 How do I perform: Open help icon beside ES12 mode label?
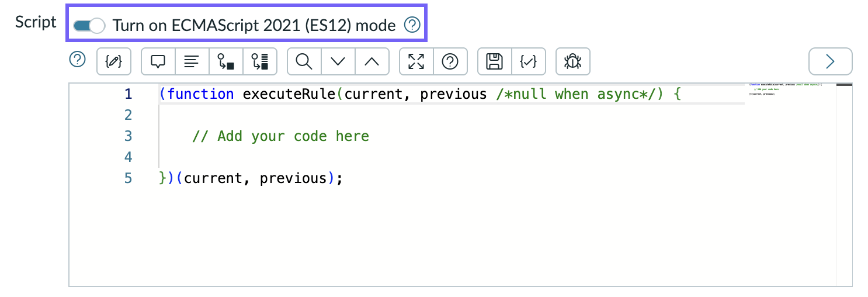click(x=412, y=25)
